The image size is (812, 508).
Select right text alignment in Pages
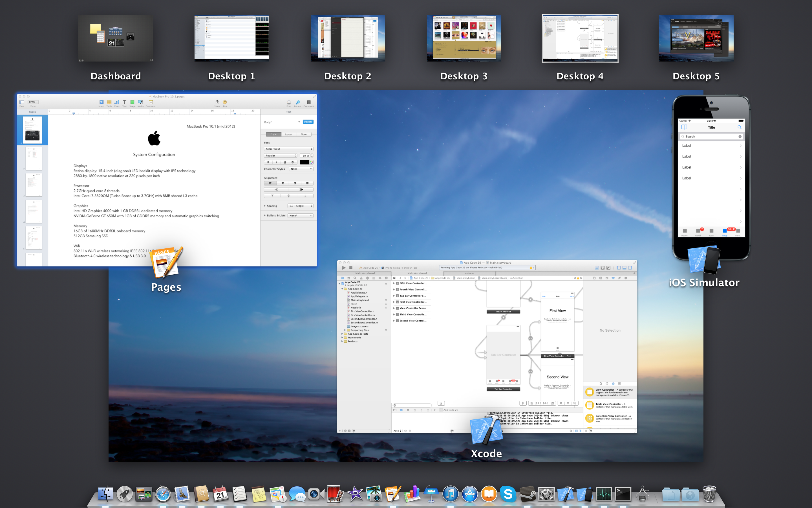(295, 183)
